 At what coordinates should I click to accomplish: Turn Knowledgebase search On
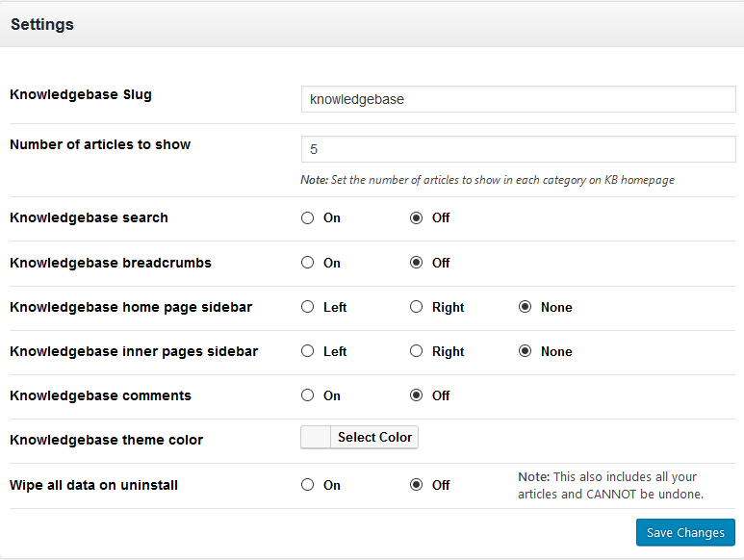pos(307,217)
